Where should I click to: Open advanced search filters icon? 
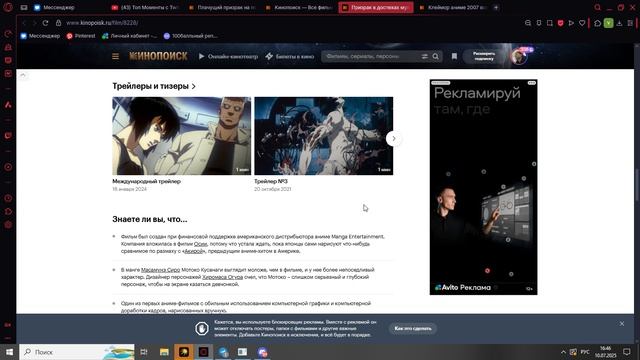coord(425,56)
